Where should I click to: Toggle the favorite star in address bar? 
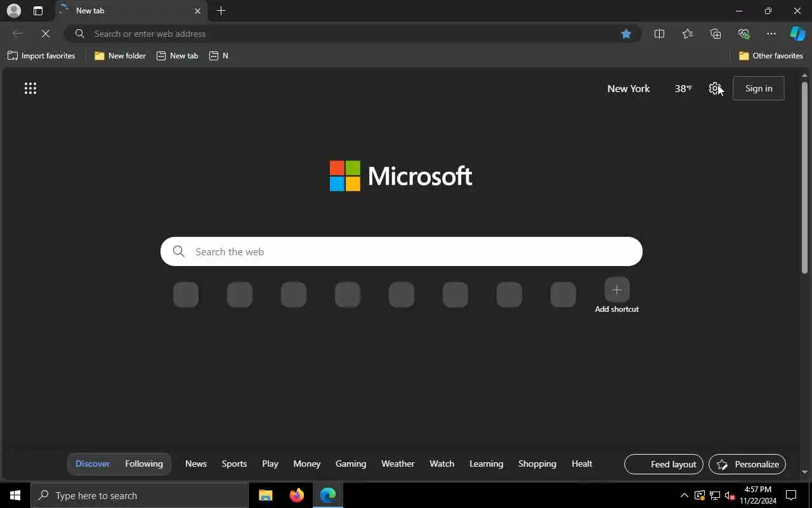[x=626, y=34]
